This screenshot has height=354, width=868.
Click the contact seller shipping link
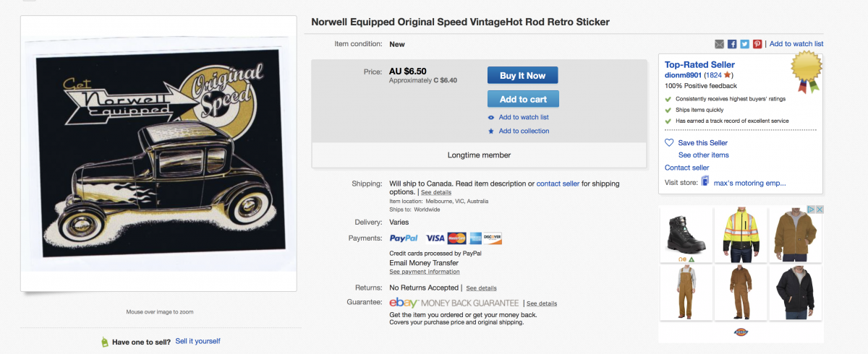(558, 184)
